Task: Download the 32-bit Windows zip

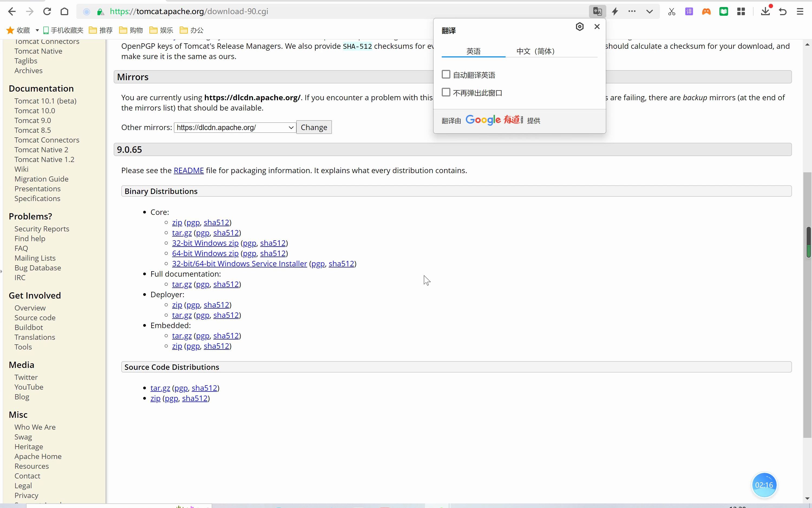Action: click(x=205, y=243)
